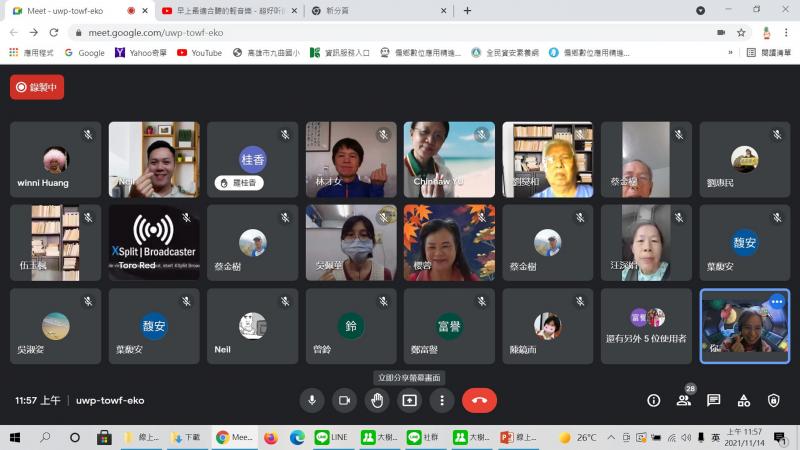
Task: Open the volume control in system tray
Action: tap(686, 438)
